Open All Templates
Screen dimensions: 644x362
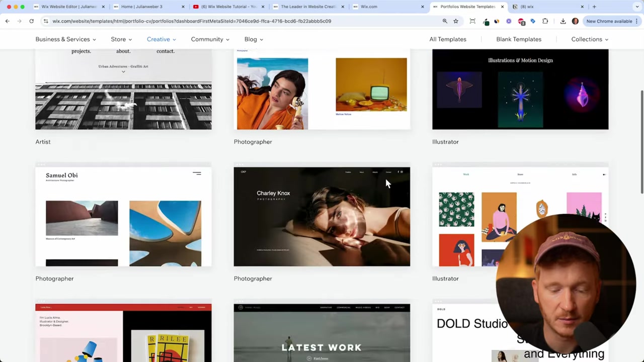(x=448, y=39)
